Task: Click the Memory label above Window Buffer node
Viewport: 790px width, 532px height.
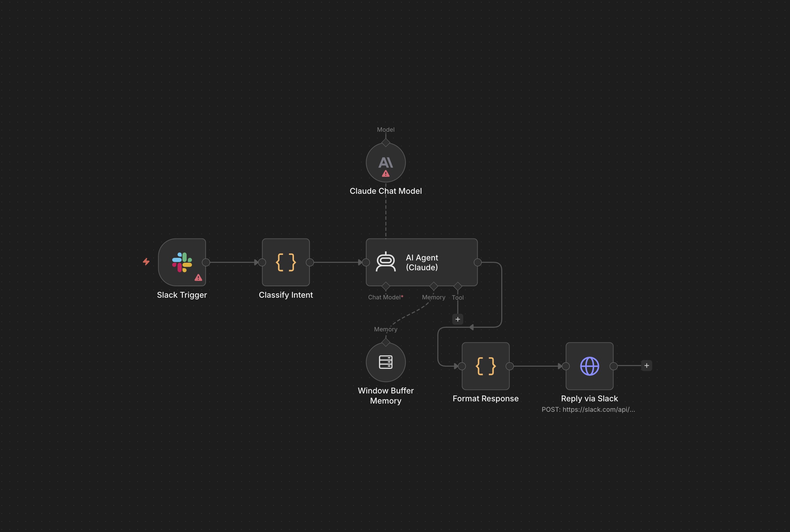Action: tap(386, 329)
